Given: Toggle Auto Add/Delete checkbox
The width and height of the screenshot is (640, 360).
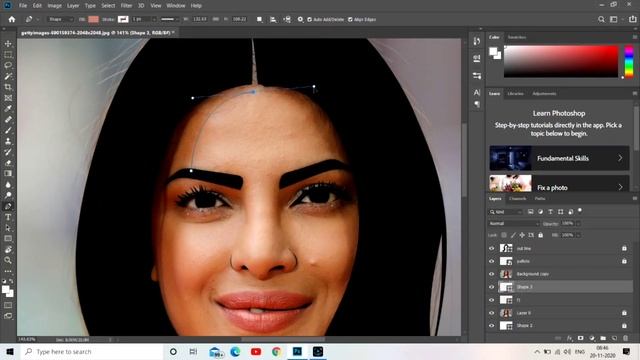Looking at the screenshot, I should (309, 19).
